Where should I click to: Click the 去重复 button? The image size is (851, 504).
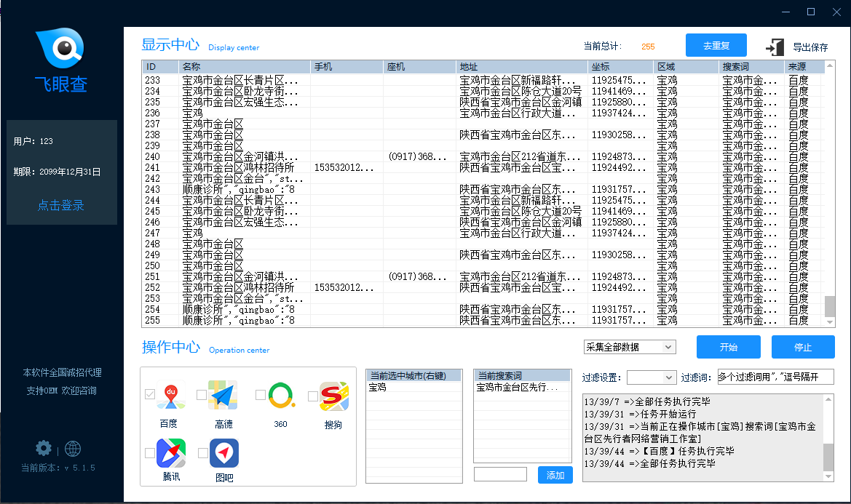pos(716,46)
